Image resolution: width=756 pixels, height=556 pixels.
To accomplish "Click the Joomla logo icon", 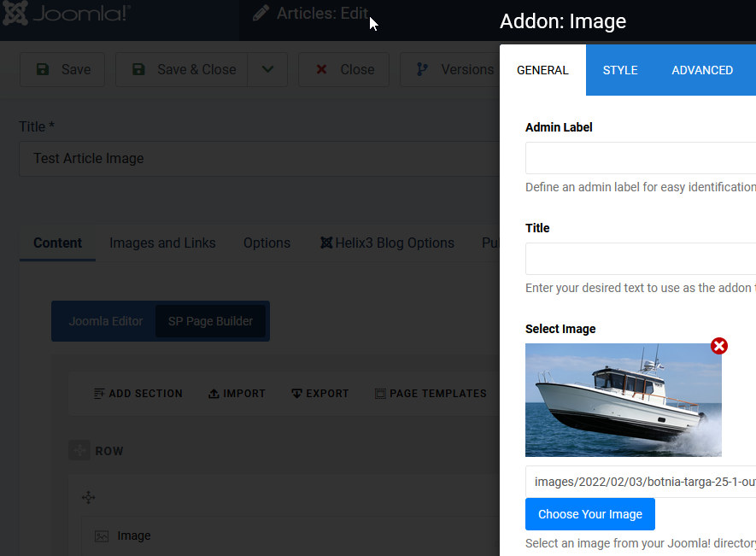I will click(x=15, y=13).
